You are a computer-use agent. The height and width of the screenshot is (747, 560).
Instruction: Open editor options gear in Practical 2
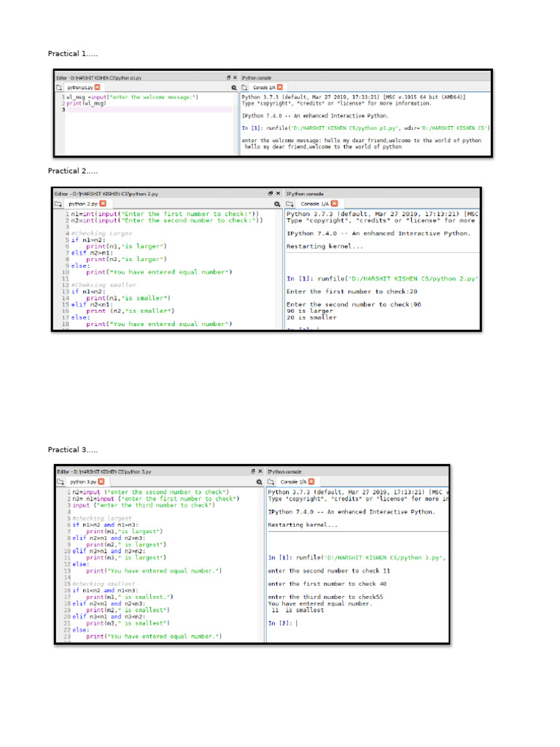(277, 204)
